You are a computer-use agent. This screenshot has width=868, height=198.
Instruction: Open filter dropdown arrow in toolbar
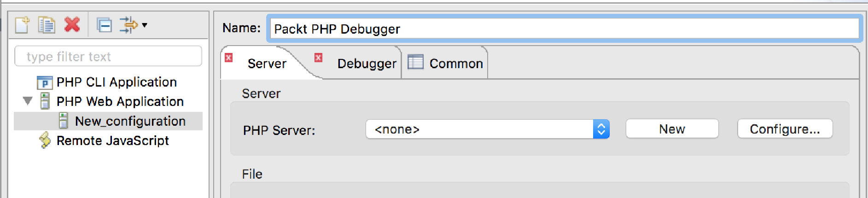[145, 25]
